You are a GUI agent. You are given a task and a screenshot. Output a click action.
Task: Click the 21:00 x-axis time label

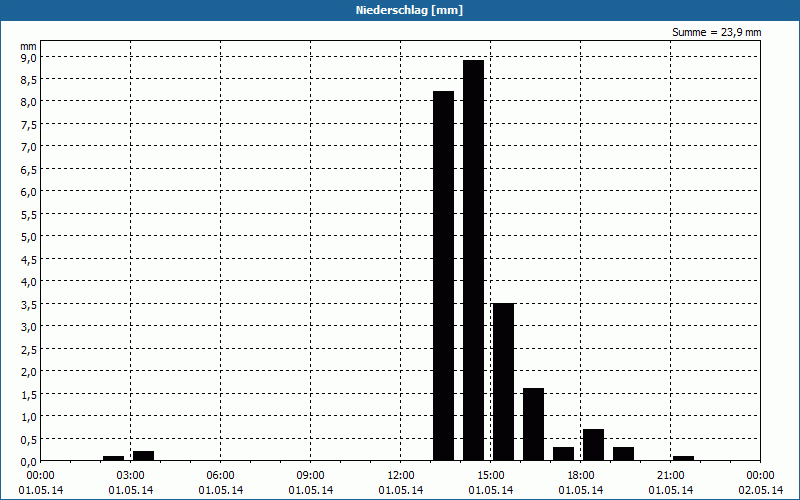(670, 476)
